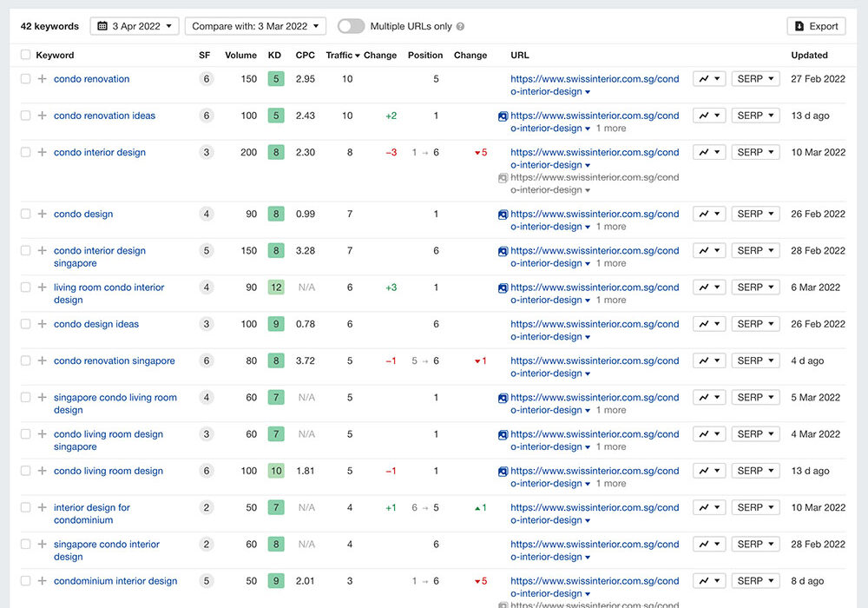
Task: Click the sitelinks icon in condo design row
Action: (503, 214)
